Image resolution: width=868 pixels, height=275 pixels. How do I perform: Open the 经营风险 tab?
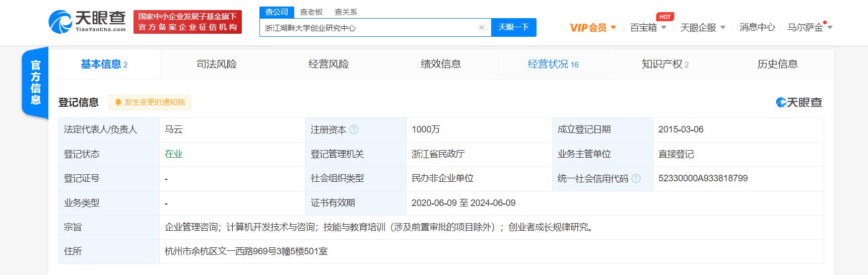328,64
